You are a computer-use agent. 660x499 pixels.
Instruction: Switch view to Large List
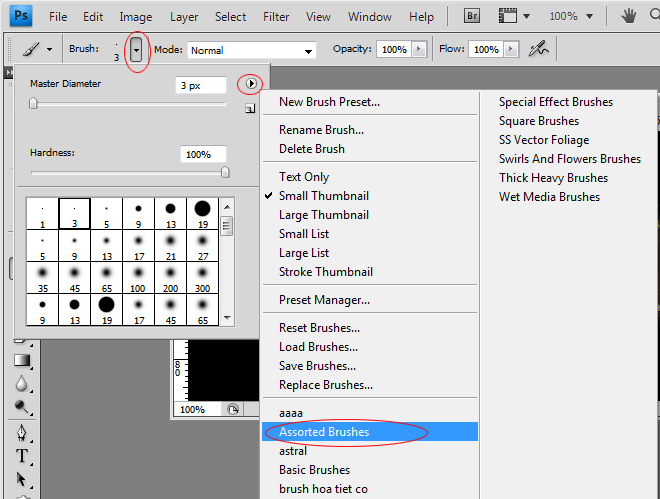coord(370,252)
